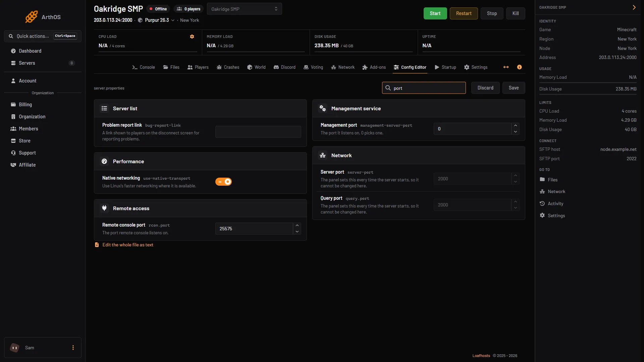
Task: Click the port search field
Action: point(424,88)
